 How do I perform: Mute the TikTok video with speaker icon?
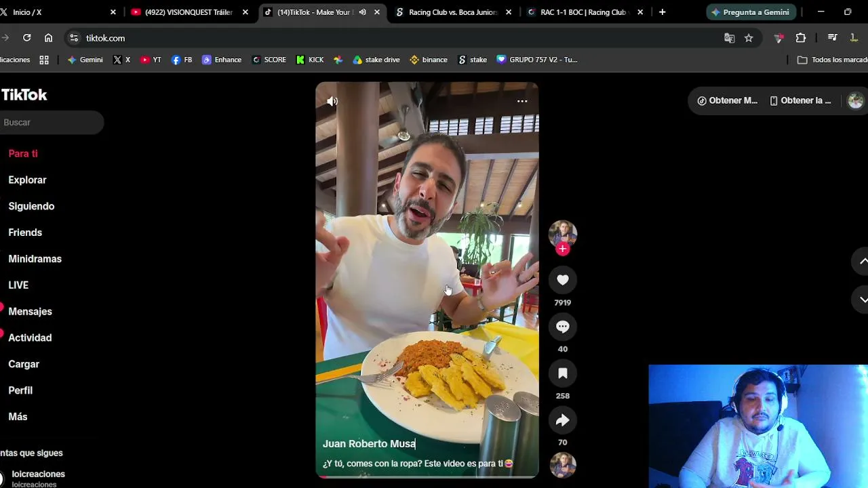pos(332,101)
